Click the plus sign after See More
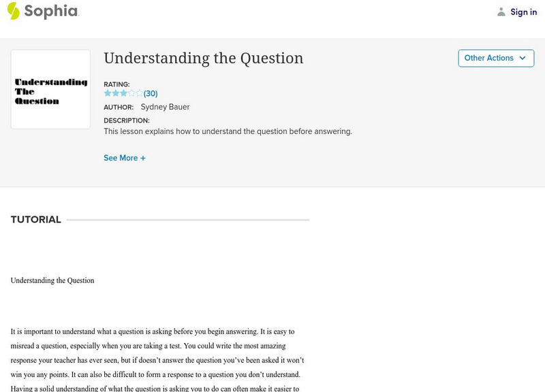The height and width of the screenshot is (392, 545). coord(143,158)
